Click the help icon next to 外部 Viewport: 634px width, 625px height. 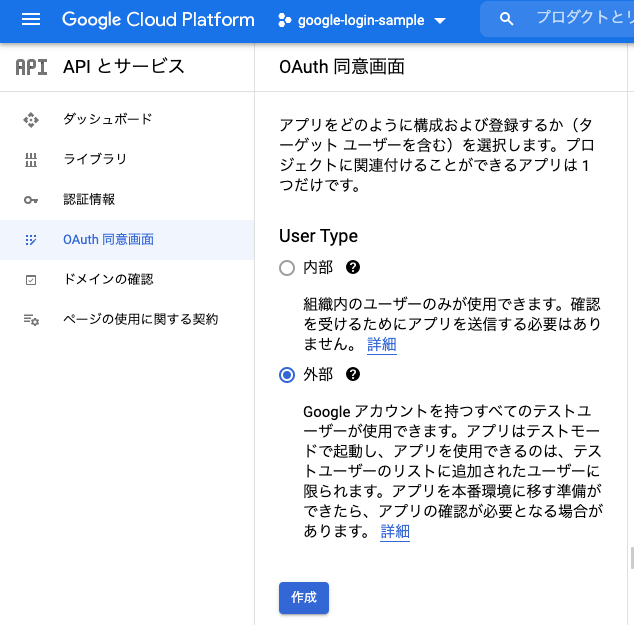(x=353, y=374)
